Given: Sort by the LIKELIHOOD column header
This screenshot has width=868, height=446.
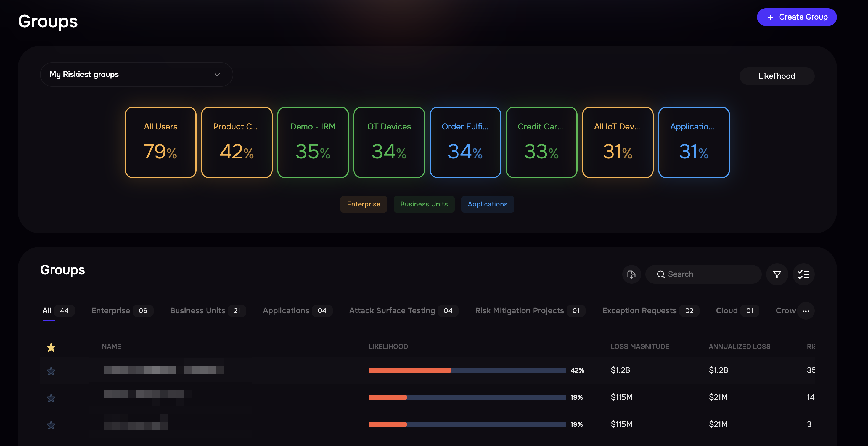Looking at the screenshot, I should tap(388, 347).
